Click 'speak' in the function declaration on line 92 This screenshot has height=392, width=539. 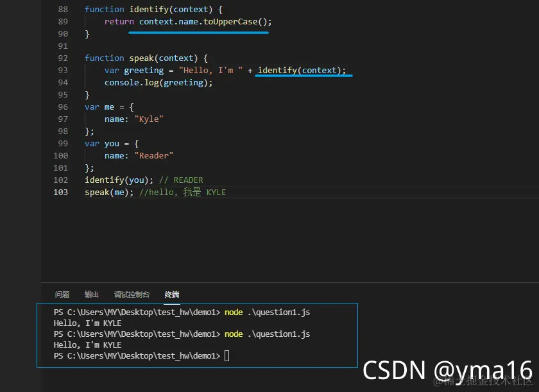141,58
